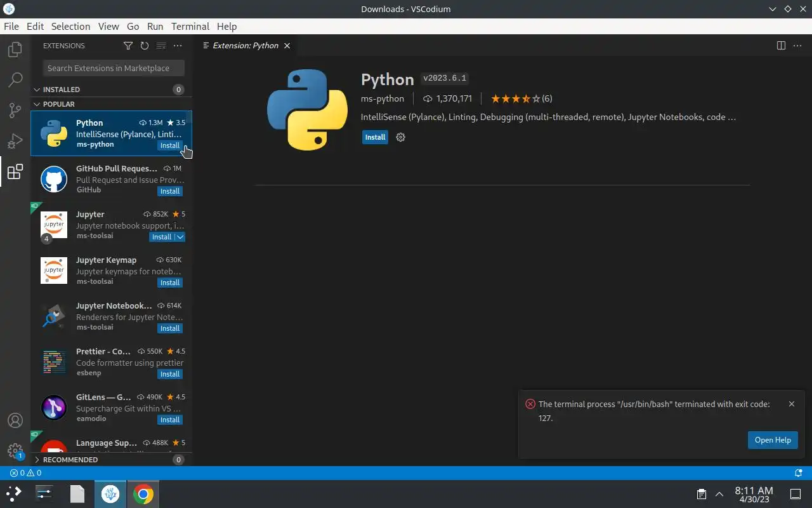812x508 pixels.
Task: Open the Edit menu
Action: tap(35, 26)
